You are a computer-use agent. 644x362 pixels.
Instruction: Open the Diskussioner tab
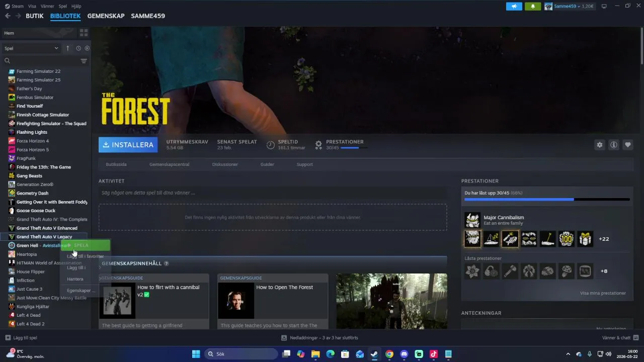[x=225, y=164]
